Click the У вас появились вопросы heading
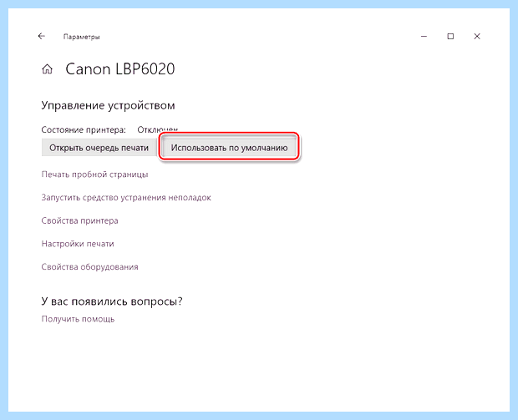The image size is (518, 420). pos(112,301)
